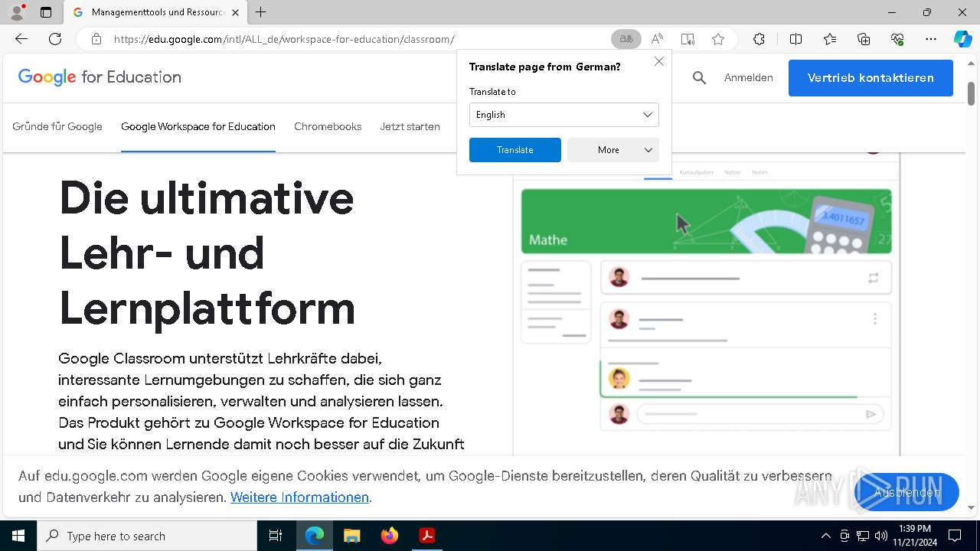Add page to favorites star icon
Image resolution: width=980 pixels, height=551 pixels.
click(718, 39)
